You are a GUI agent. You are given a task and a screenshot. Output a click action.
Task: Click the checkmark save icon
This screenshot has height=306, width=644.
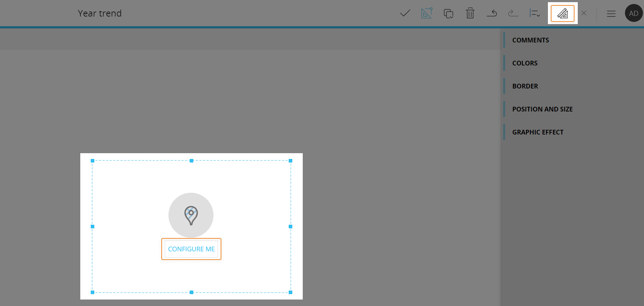pyautogui.click(x=405, y=14)
